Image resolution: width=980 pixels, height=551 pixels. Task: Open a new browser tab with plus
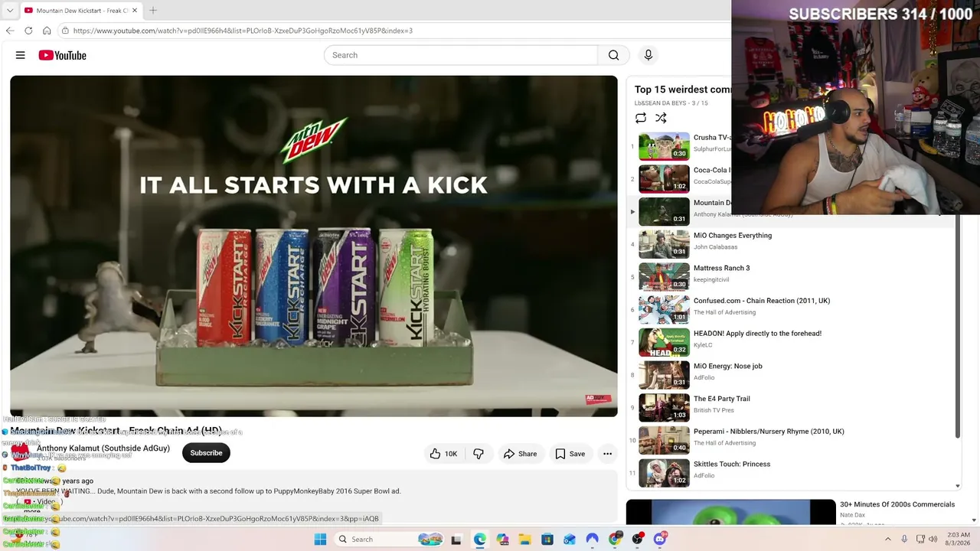pyautogui.click(x=152, y=11)
